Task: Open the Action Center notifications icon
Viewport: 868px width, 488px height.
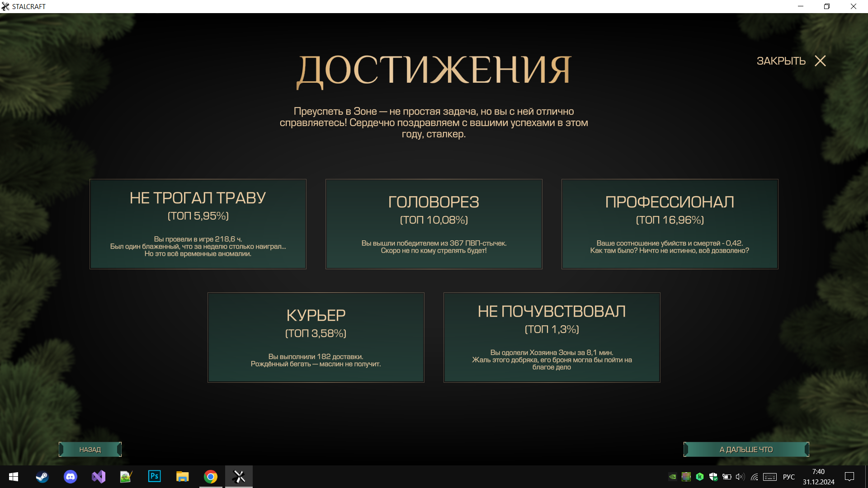Action: pyautogui.click(x=849, y=477)
